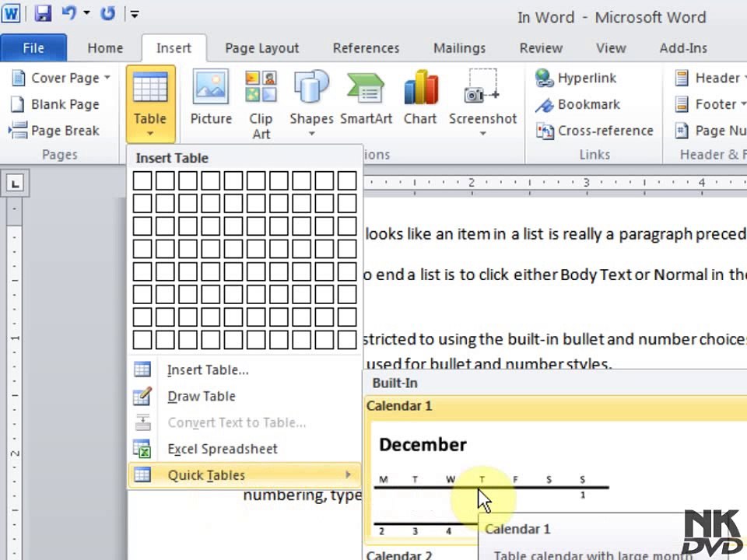Open the Undo history dropdown arrow
This screenshot has height=560, width=747.
click(x=86, y=13)
